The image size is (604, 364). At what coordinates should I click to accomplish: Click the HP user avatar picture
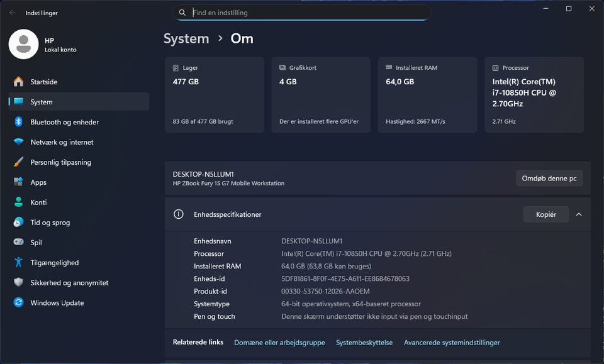click(x=23, y=44)
